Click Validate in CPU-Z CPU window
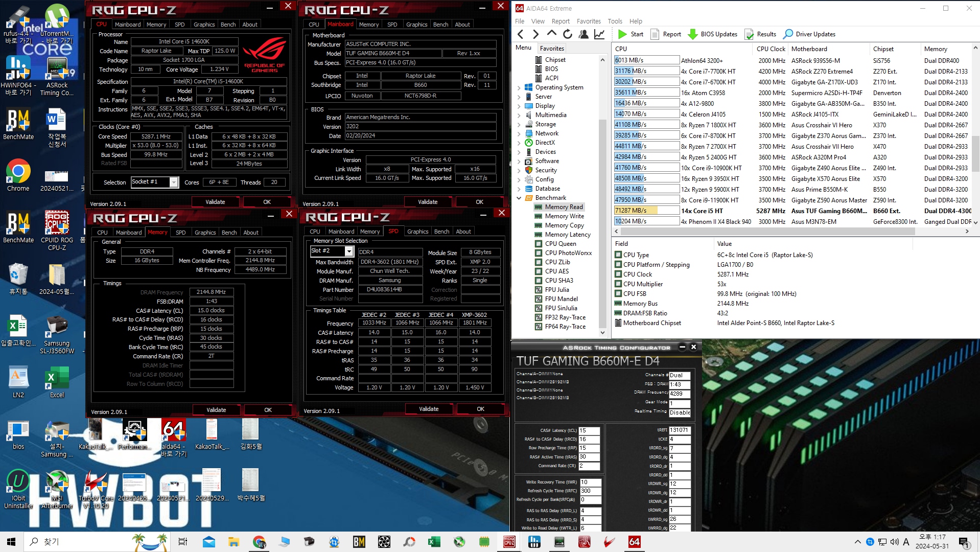The width and height of the screenshot is (980, 552). [215, 201]
